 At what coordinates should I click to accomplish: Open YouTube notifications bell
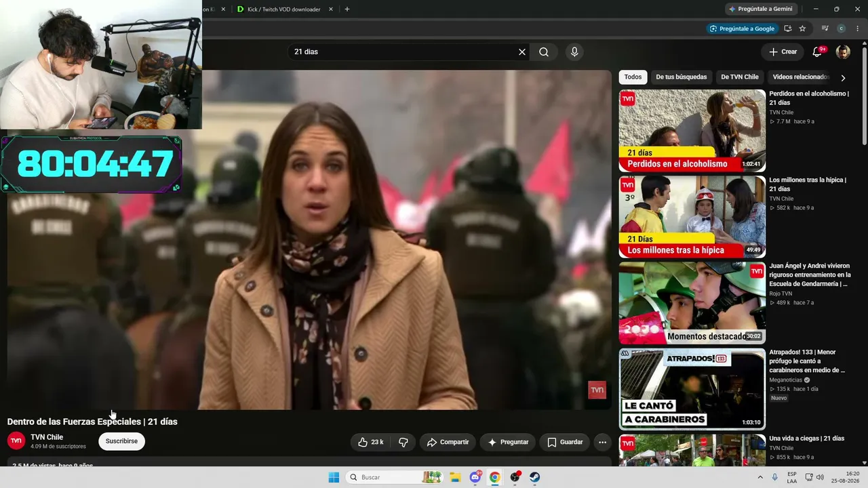(x=818, y=52)
